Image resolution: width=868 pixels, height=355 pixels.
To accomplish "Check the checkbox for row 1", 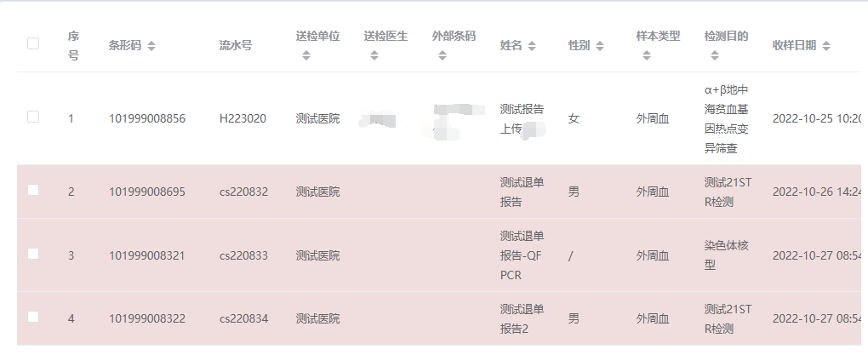I will tap(33, 117).
